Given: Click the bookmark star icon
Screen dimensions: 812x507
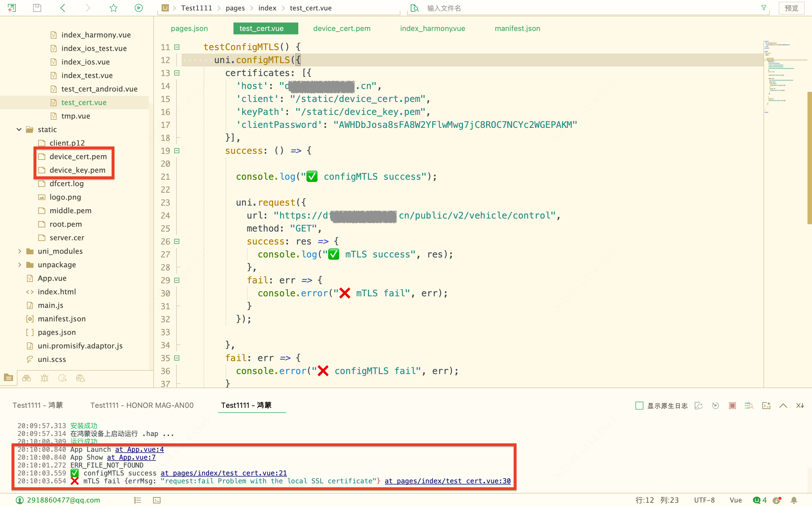Looking at the screenshot, I should pyautogui.click(x=113, y=8).
